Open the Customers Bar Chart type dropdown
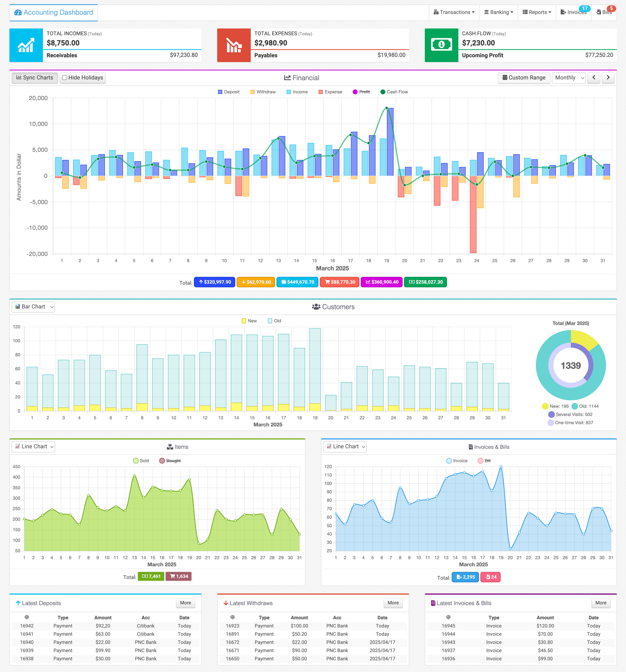The height and width of the screenshot is (672, 626). (33, 307)
